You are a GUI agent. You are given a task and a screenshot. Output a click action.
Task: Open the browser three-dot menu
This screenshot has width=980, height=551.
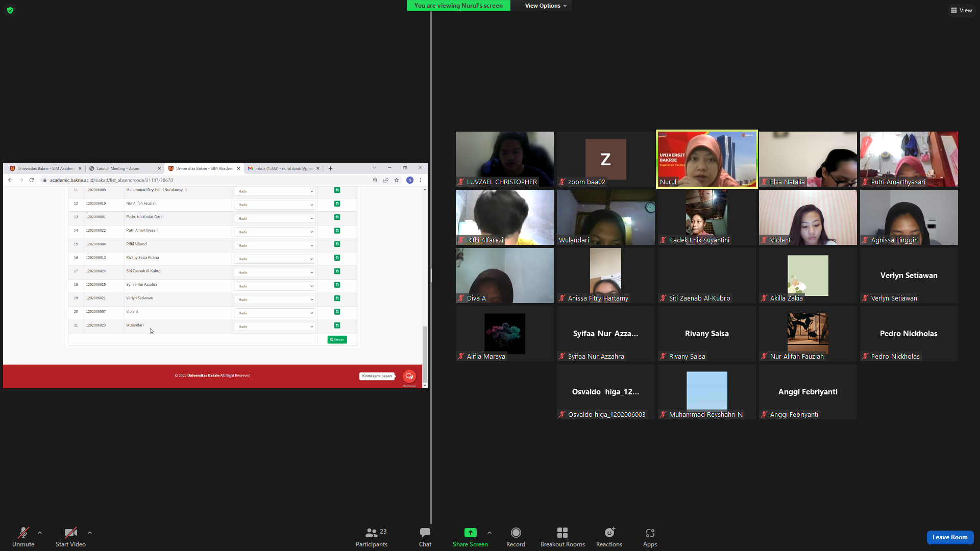coord(421,180)
